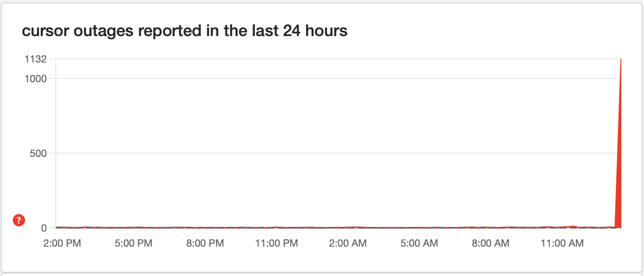Click the 1000 y-axis label
Image resolution: width=644 pixels, height=276 pixels.
pyautogui.click(x=35, y=78)
